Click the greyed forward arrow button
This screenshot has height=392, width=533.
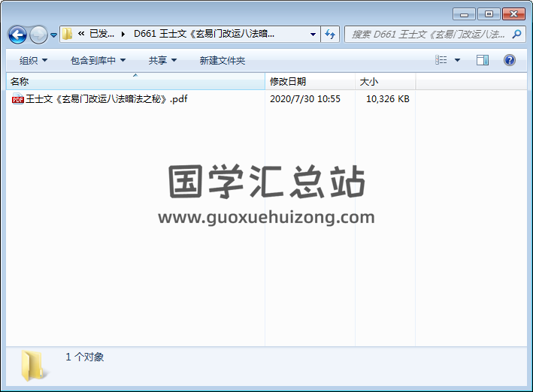38,35
